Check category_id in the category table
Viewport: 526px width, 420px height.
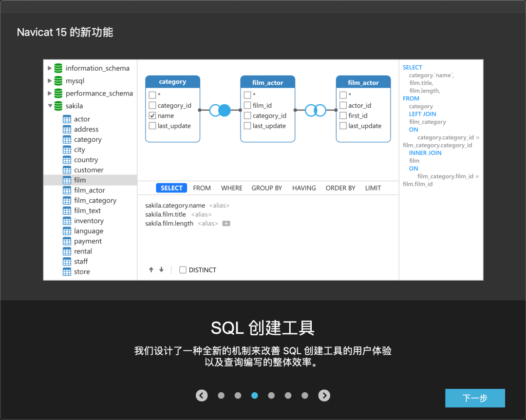152,105
